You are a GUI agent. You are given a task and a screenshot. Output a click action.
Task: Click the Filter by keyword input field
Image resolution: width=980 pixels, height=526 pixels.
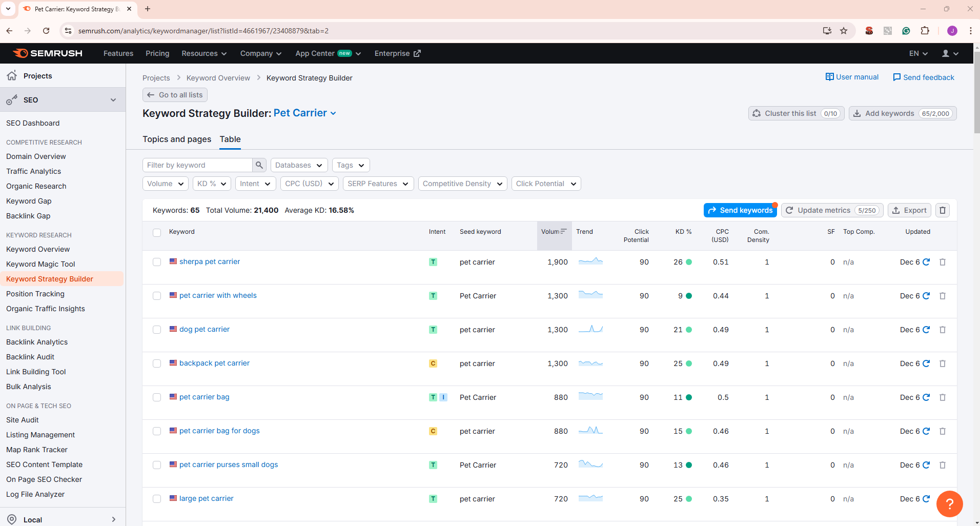click(197, 165)
